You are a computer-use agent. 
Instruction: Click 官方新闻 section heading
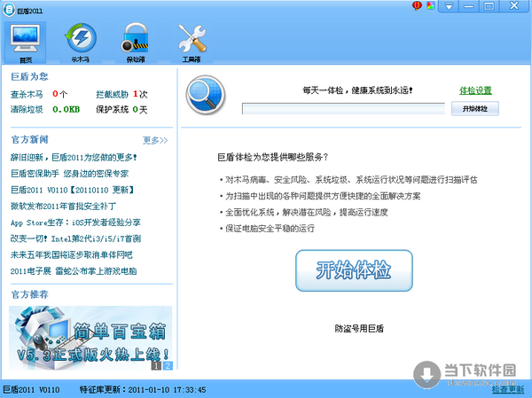coord(30,139)
